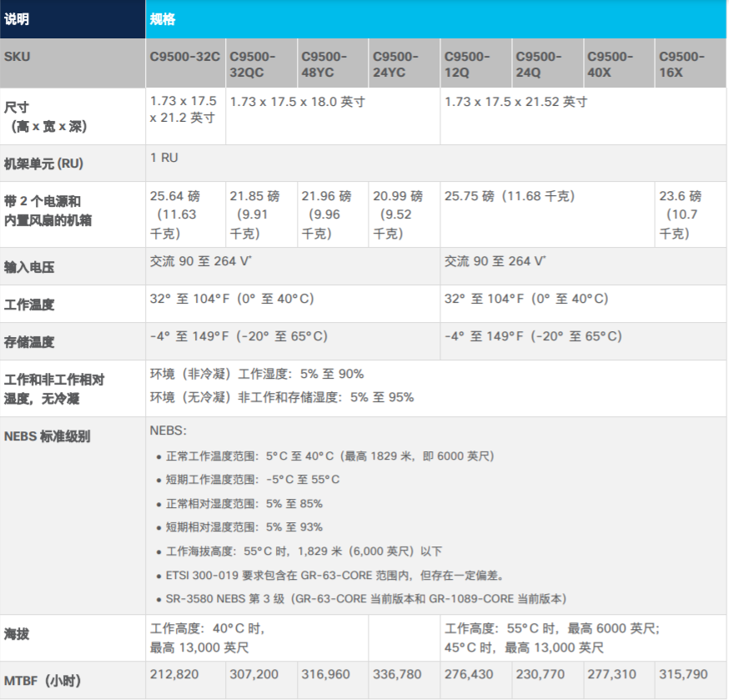Click the 1.73 x 17.5 x 18.0 英寸 cell
The height and width of the screenshot is (700, 729).
[x=333, y=116]
